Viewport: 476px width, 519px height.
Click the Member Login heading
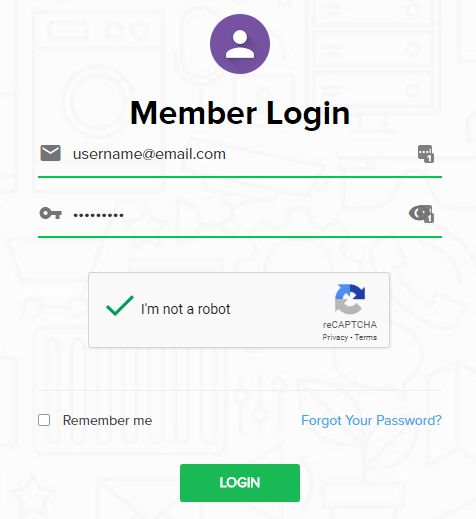click(x=240, y=113)
